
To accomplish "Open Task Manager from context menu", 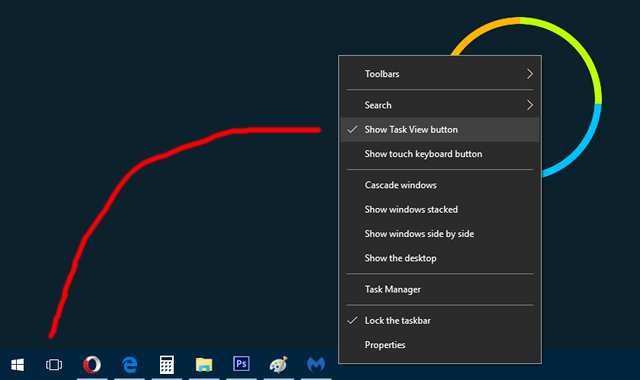I will (x=440, y=289).
